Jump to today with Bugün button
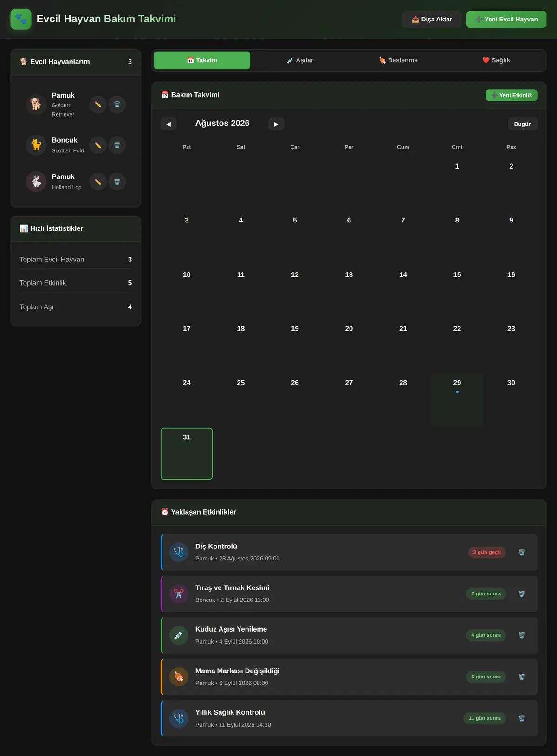Viewport: 557px width, 756px height. point(523,124)
